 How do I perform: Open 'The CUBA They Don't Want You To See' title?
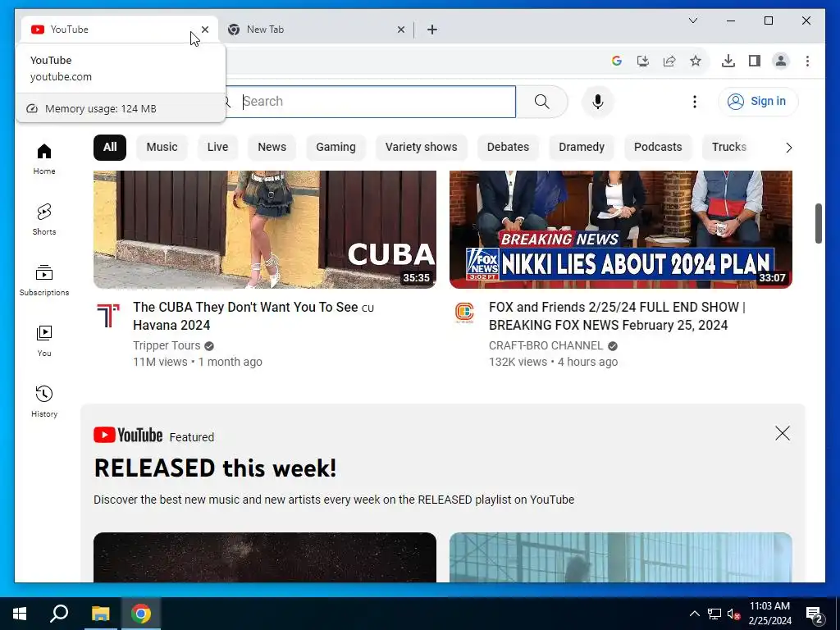[253, 316]
